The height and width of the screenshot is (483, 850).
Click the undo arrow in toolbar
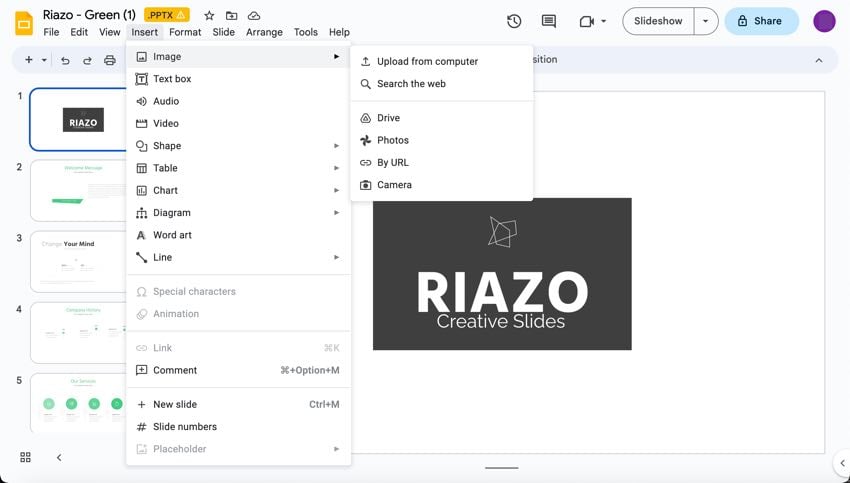pos(65,60)
